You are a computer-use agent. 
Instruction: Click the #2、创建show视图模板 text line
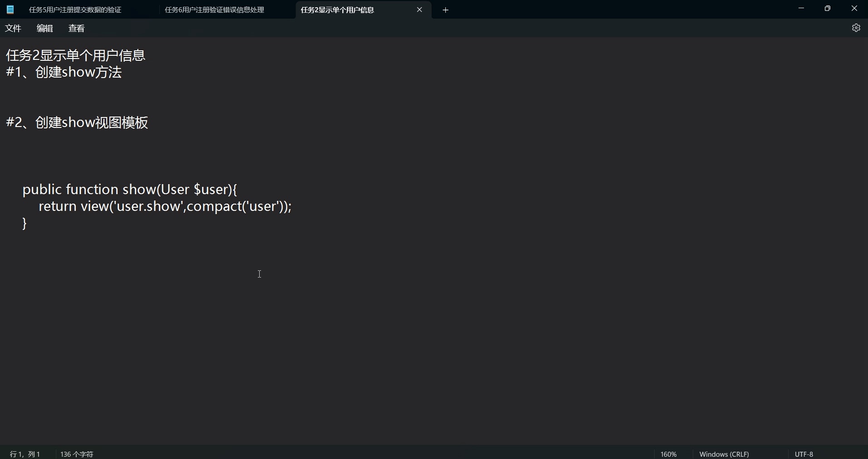pyautogui.click(x=77, y=122)
